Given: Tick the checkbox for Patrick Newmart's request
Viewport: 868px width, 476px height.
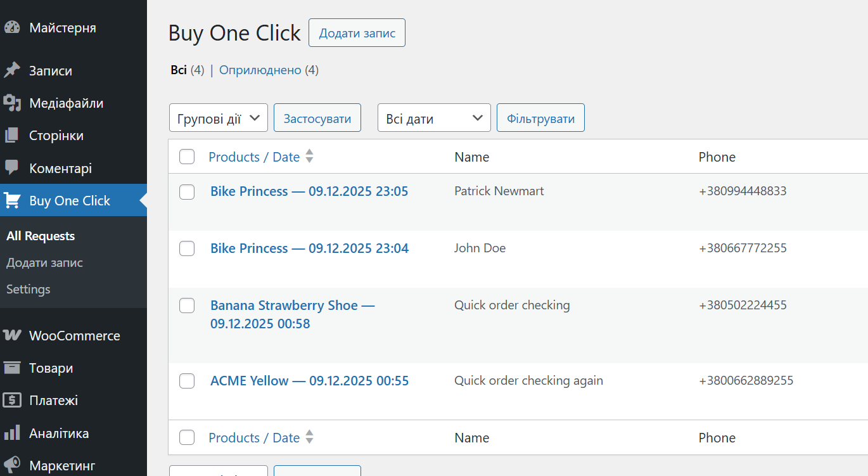Looking at the screenshot, I should pos(187,192).
